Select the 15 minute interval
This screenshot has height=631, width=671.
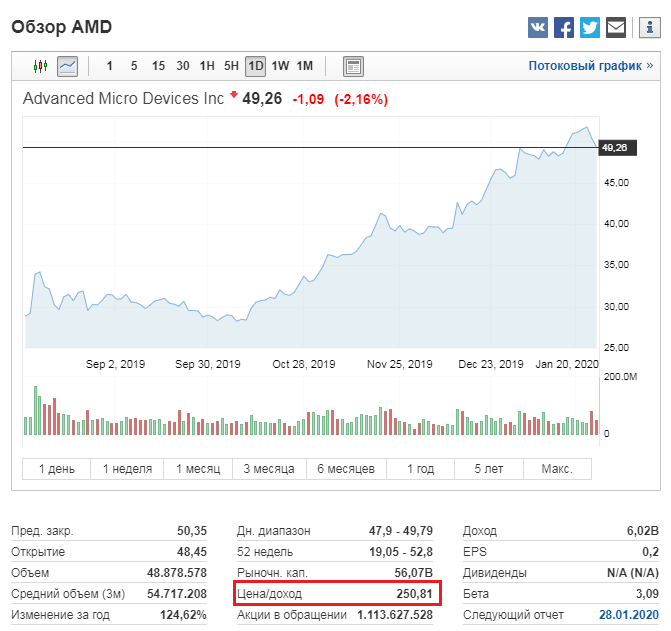[158, 66]
